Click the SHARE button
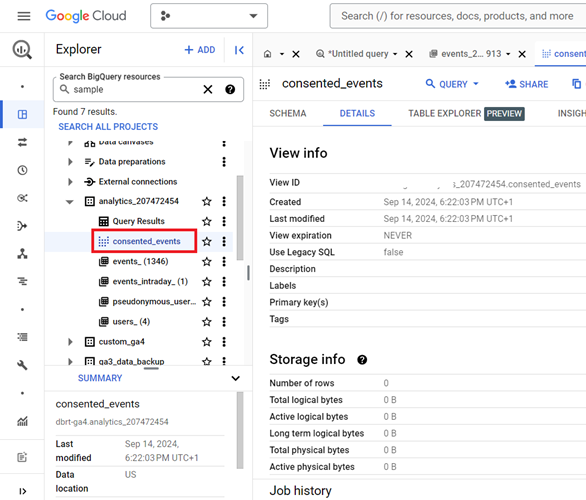Viewport: 586px width, 500px height. pos(526,84)
